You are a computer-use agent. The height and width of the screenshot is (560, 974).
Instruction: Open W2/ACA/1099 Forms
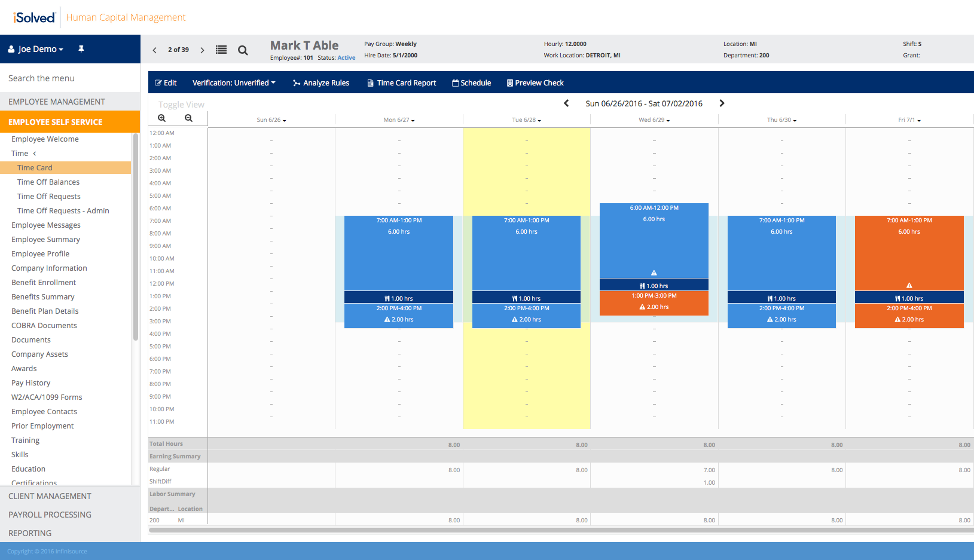pos(47,397)
